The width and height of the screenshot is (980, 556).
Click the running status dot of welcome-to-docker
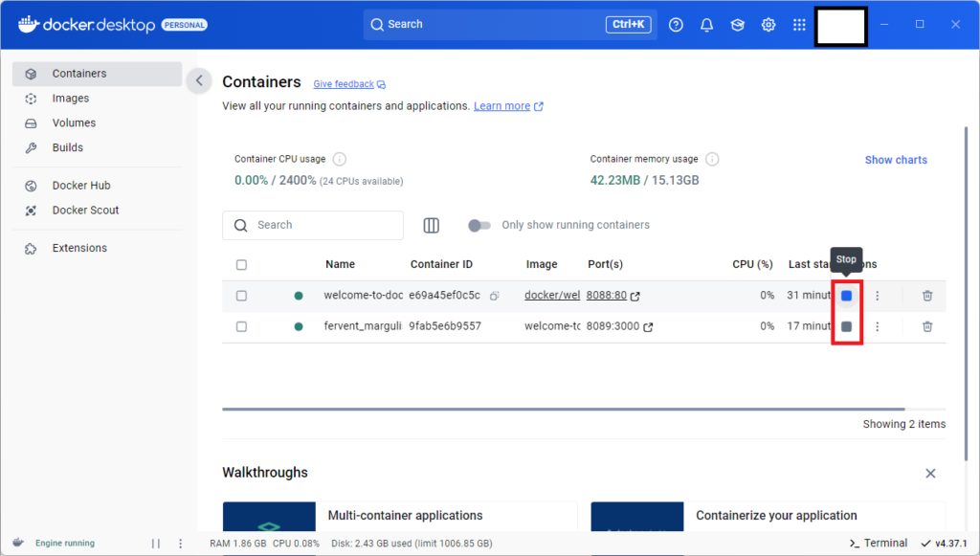click(299, 296)
